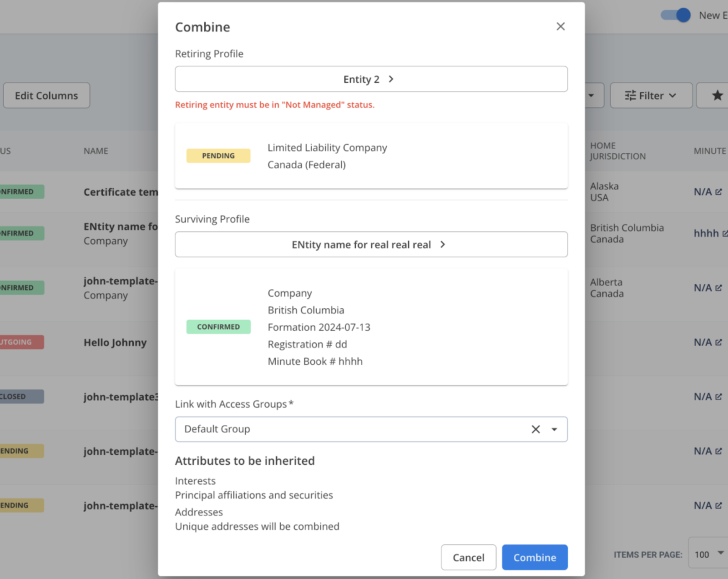Click the Link with Access Groups field
The width and height of the screenshot is (728, 579).
[350, 429]
